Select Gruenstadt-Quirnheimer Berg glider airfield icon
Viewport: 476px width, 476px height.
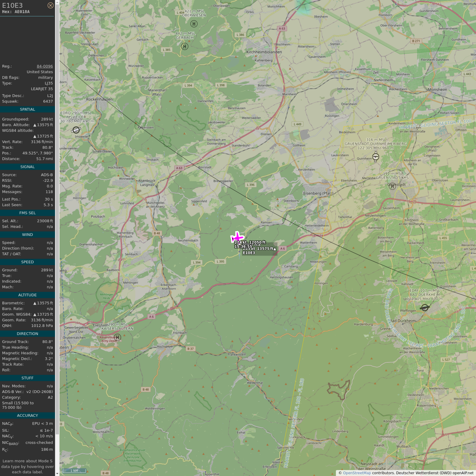pyautogui.click(x=376, y=156)
